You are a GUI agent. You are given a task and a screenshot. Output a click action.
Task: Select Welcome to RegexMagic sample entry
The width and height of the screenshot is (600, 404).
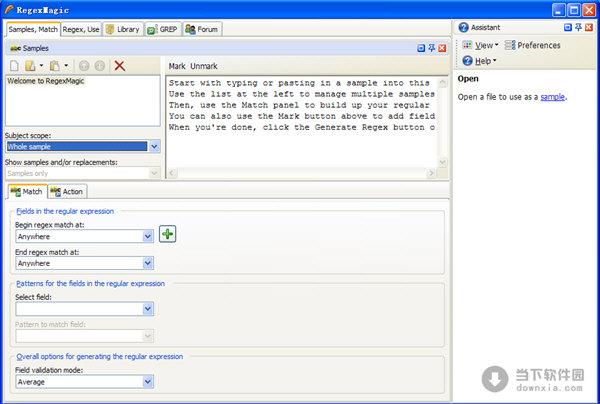[46, 81]
